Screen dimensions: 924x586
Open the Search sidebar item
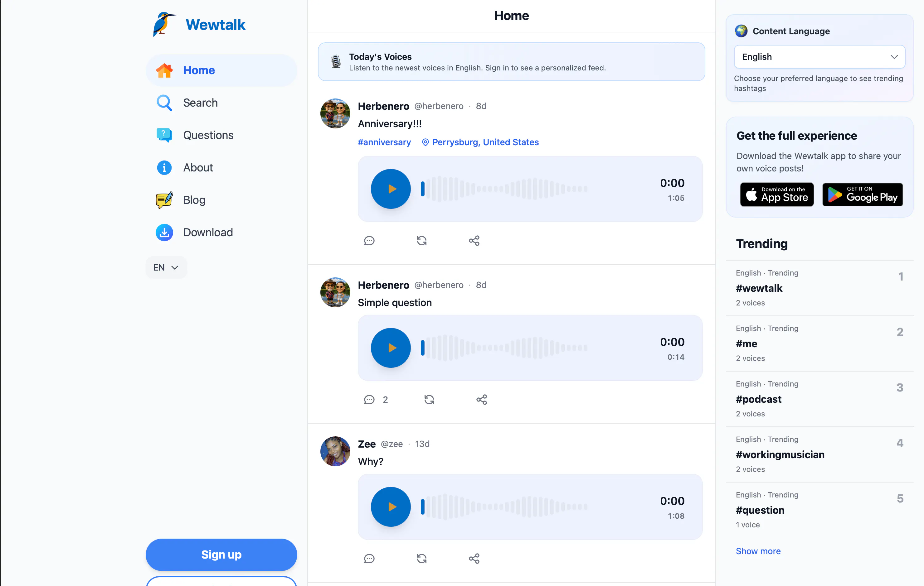pyautogui.click(x=221, y=103)
